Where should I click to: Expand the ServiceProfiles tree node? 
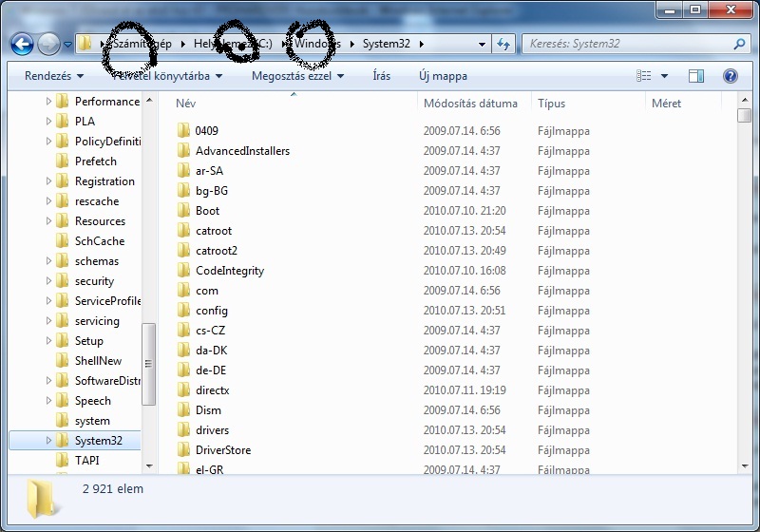[48, 301]
